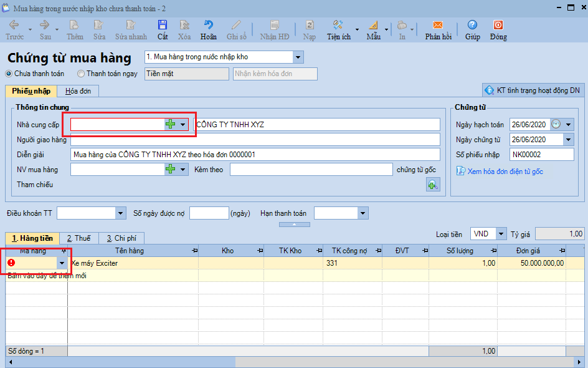This screenshot has width=588, height=368.
Task: Click the horizontal scrollbar right arrow
Action: pos(580,362)
